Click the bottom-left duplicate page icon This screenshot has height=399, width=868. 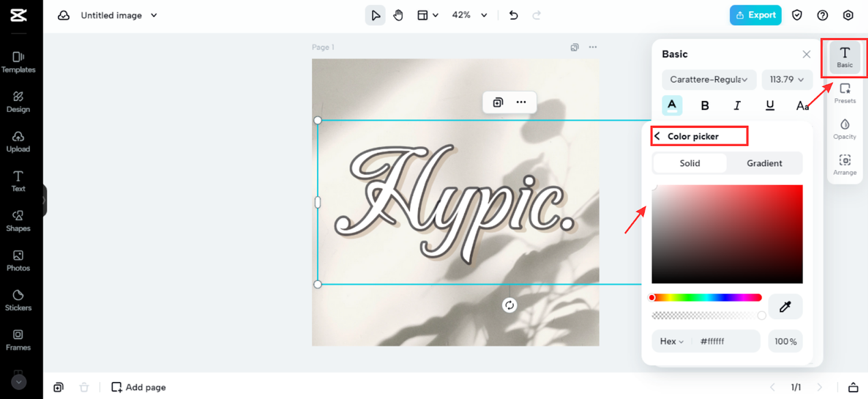click(x=59, y=387)
